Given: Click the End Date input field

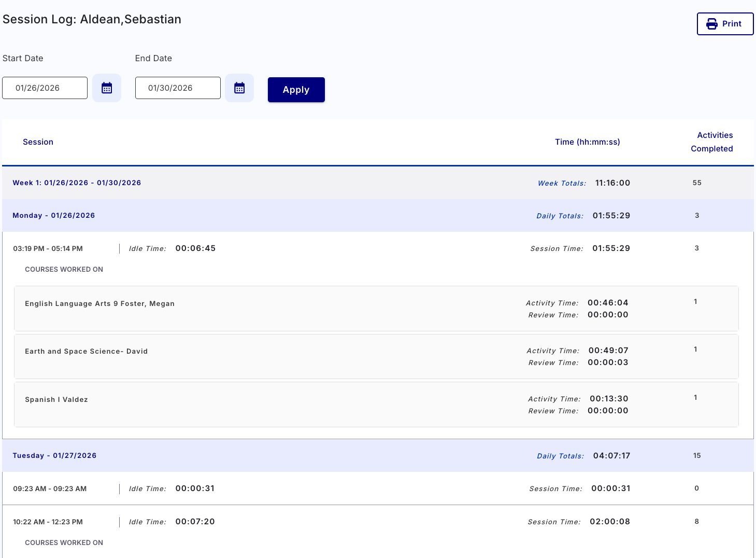Looking at the screenshot, I should (x=178, y=88).
